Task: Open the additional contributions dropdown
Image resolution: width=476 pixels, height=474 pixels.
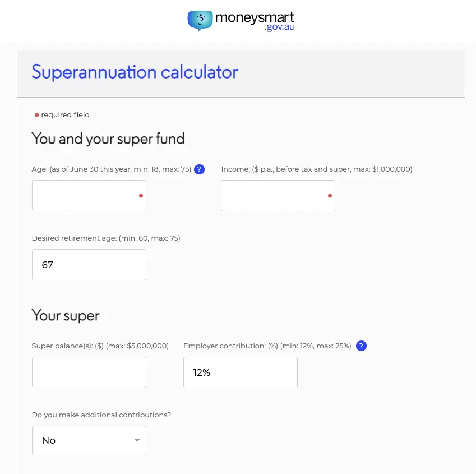Action: click(x=89, y=440)
